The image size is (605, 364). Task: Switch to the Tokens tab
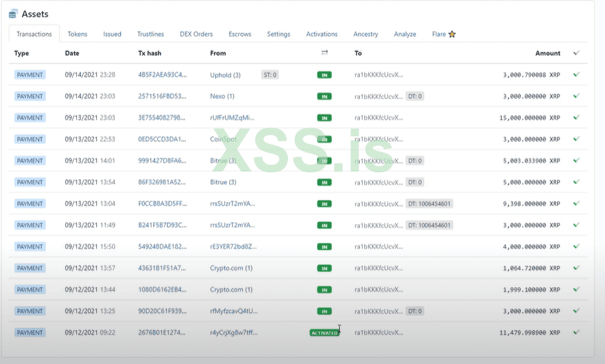(78, 34)
